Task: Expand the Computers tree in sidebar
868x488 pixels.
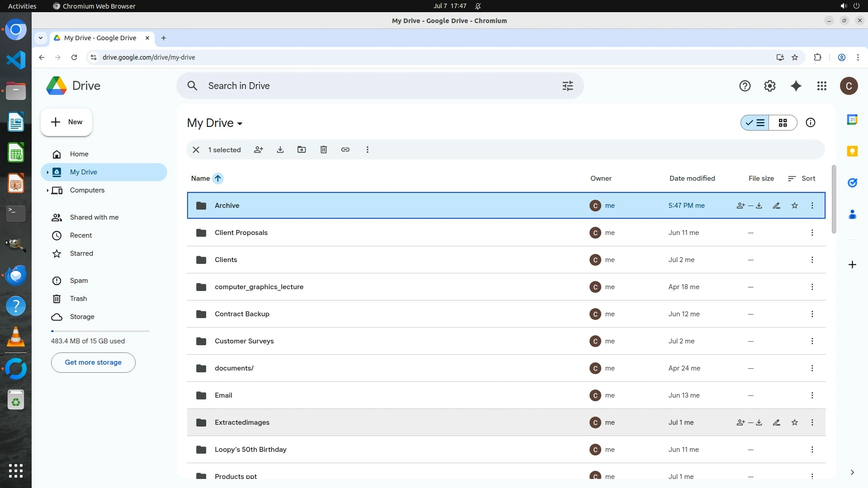Action: click(x=47, y=190)
